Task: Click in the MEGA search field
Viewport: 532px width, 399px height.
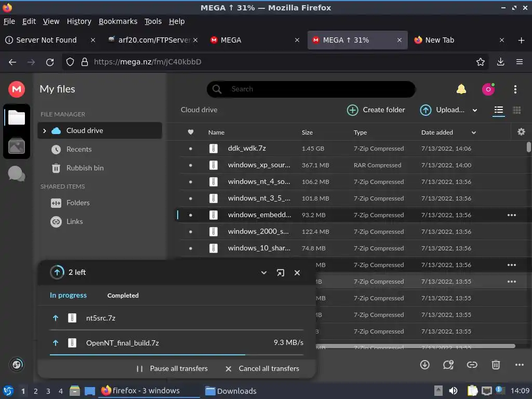Action: pyautogui.click(x=311, y=89)
